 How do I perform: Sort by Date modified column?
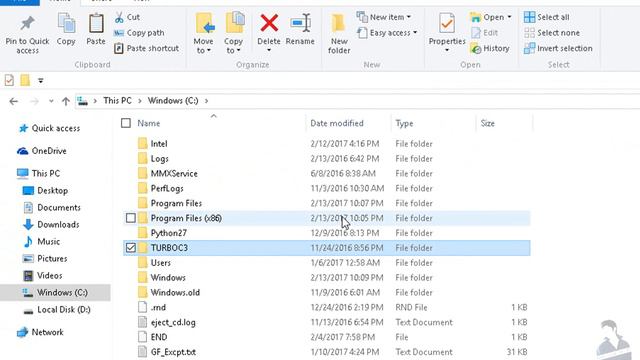337,123
